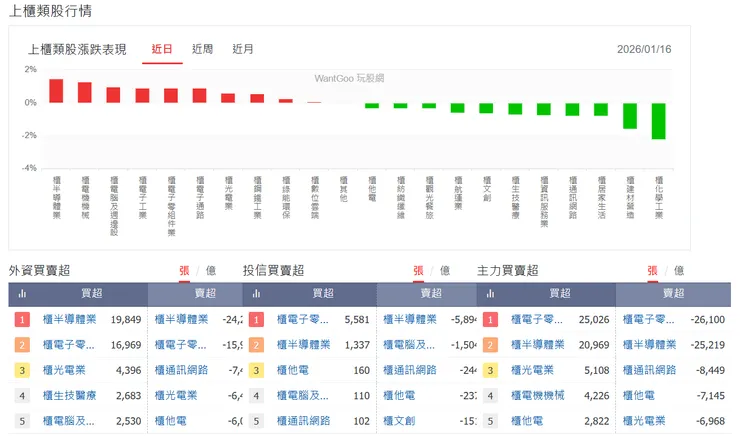Open 櫃半導體業 with 20,969 in 主力 買超

pyautogui.click(x=538, y=345)
